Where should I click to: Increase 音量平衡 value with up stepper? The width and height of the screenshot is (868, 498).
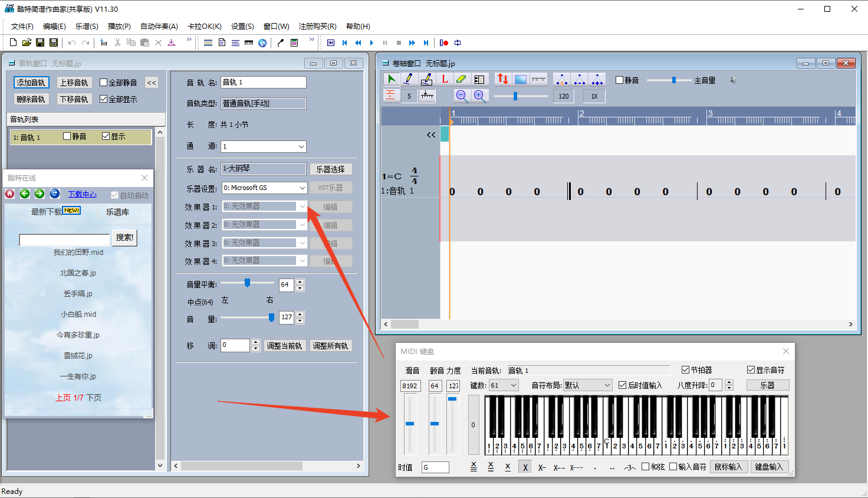(300, 281)
